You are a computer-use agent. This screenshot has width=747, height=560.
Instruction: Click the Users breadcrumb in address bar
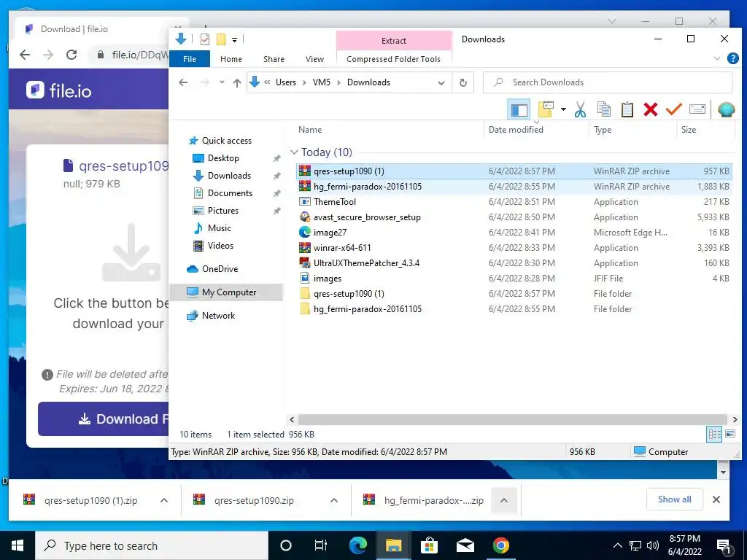285,82
